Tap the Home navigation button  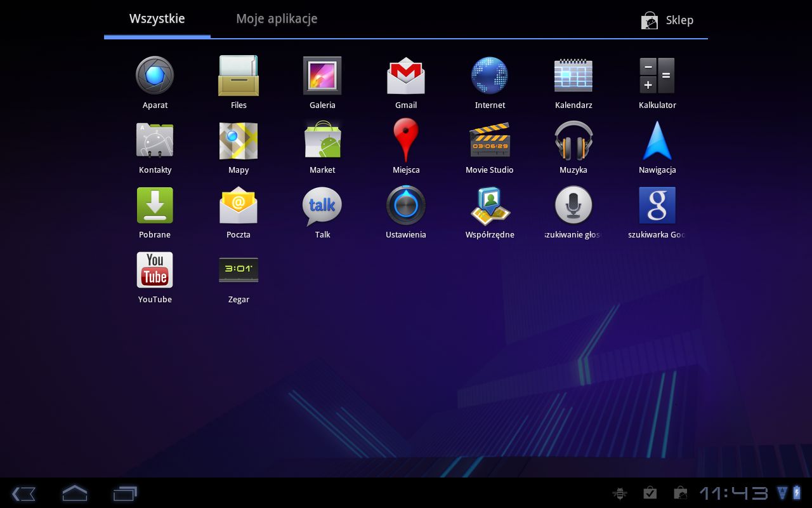point(74,493)
